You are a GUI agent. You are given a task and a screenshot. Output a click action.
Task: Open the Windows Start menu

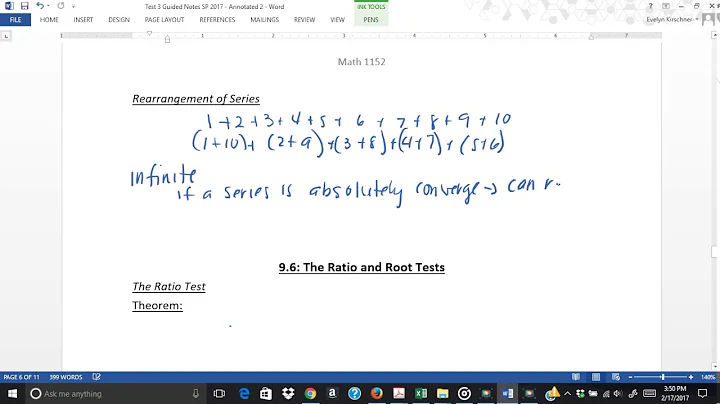(12, 393)
